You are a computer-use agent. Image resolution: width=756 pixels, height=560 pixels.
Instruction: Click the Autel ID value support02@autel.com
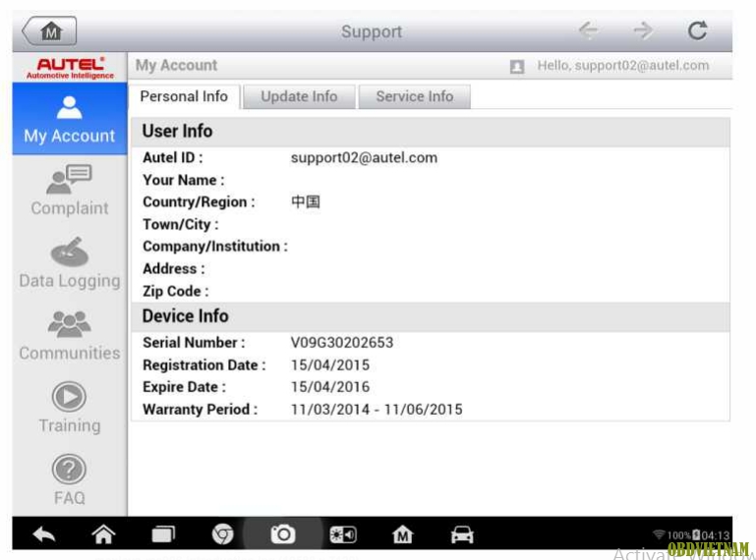click(x=364, y=157)
